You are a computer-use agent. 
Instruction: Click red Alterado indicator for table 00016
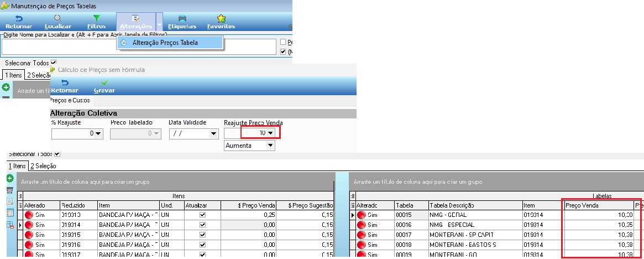click(x=361, y=225)
